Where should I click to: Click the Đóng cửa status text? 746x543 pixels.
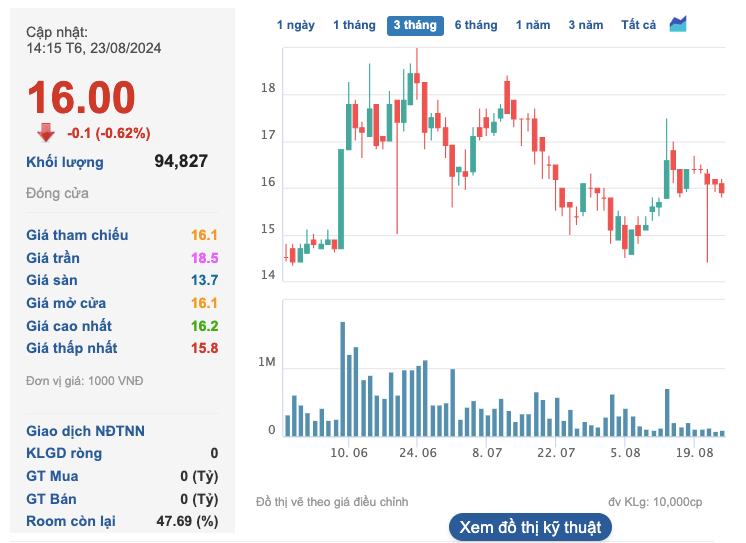(58, 194)
